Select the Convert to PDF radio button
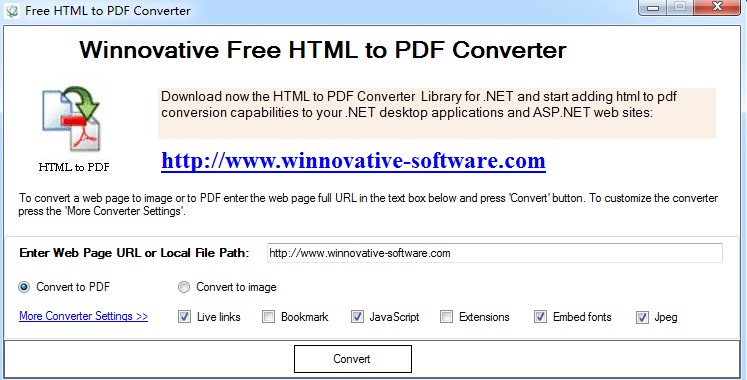Screen dimensions: 747x380 coord(24,287)
